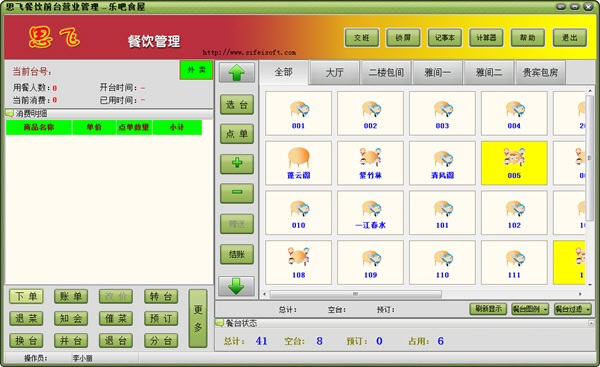Viewport: 600px width, 367px height.
Task: Click the 退菜 return dish button
Action: point(26,318)
